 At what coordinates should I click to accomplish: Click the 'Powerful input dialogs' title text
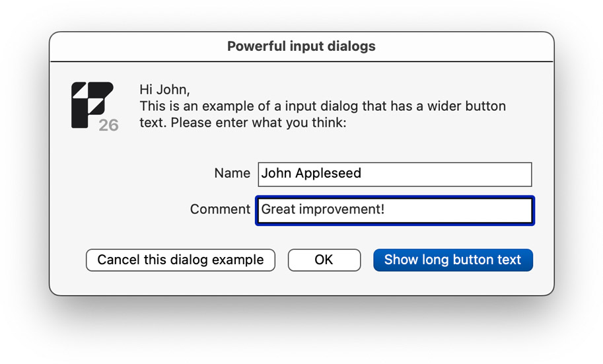pos(301,46)
